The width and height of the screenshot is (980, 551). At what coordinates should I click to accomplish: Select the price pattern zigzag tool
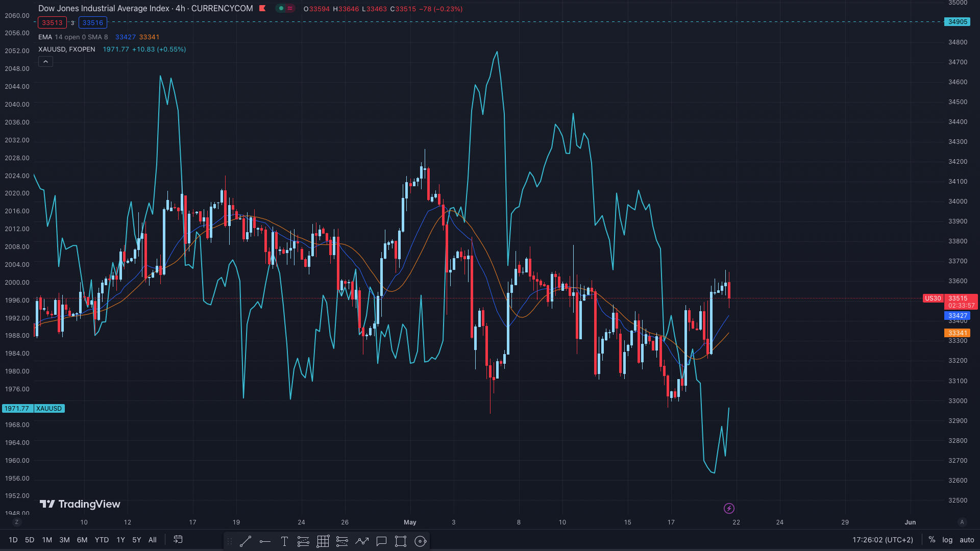[362, 541]
